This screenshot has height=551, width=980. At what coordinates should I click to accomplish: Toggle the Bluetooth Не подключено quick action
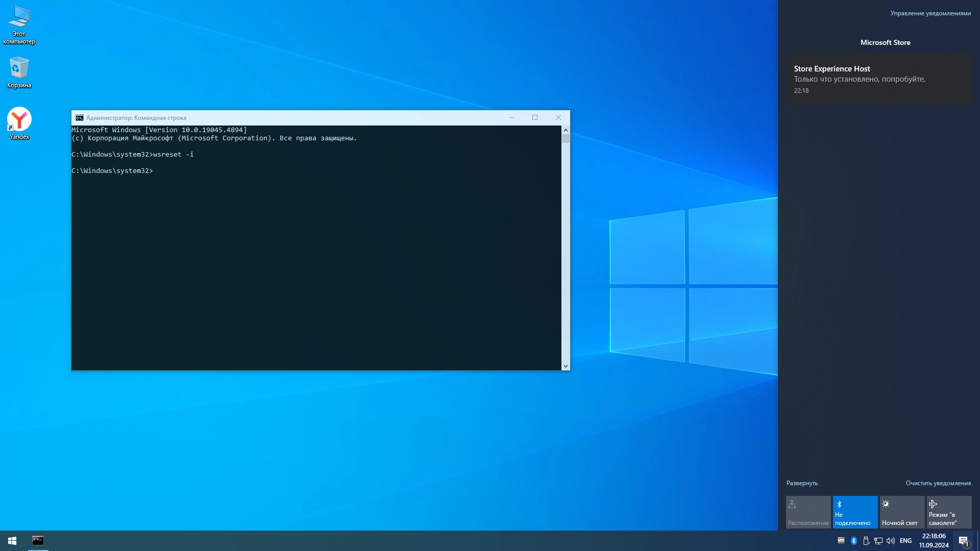(855, 512)
